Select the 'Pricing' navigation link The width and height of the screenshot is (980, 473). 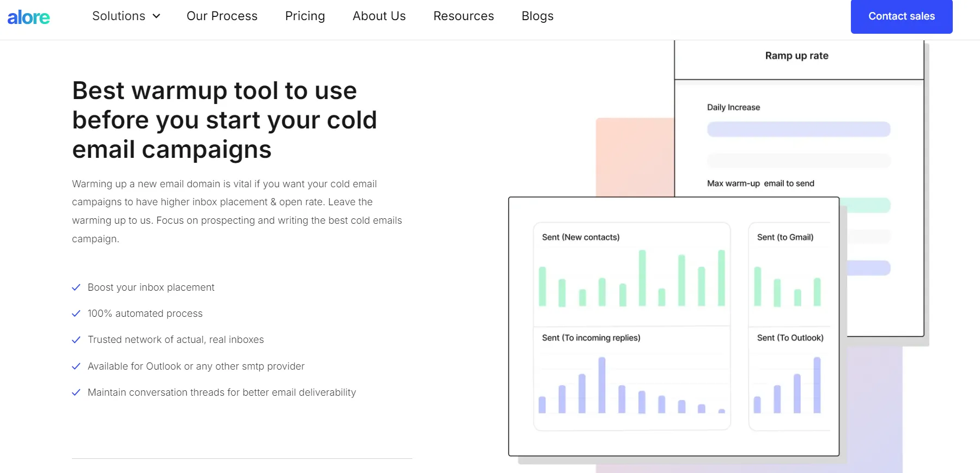[305, 16]
